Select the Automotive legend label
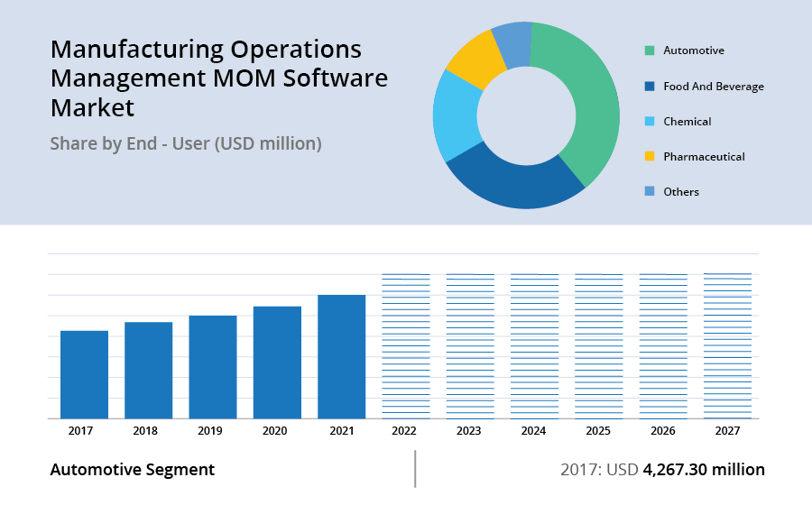812x505 pixels. (x=694, y=50)
